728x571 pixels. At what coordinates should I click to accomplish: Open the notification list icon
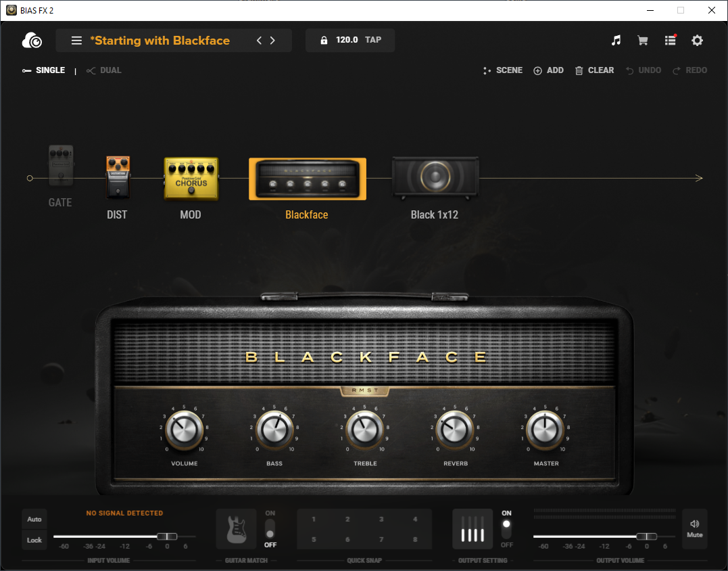[x=670, y=41]
